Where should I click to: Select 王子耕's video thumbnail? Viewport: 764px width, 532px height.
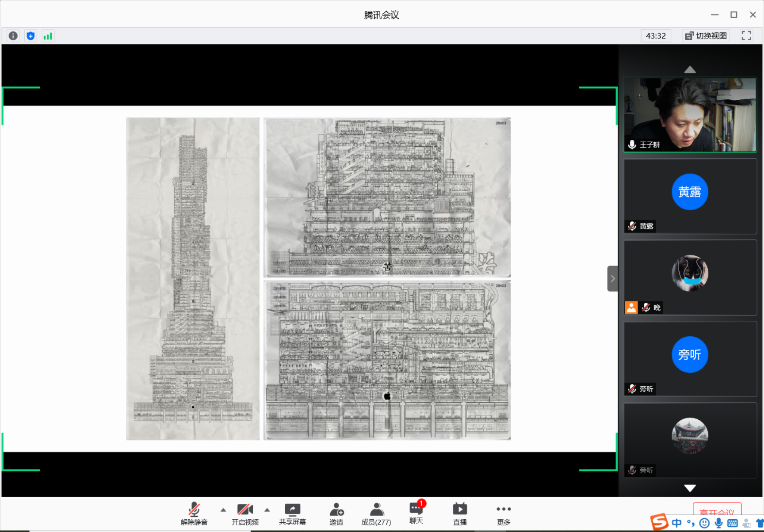point(690,115)
